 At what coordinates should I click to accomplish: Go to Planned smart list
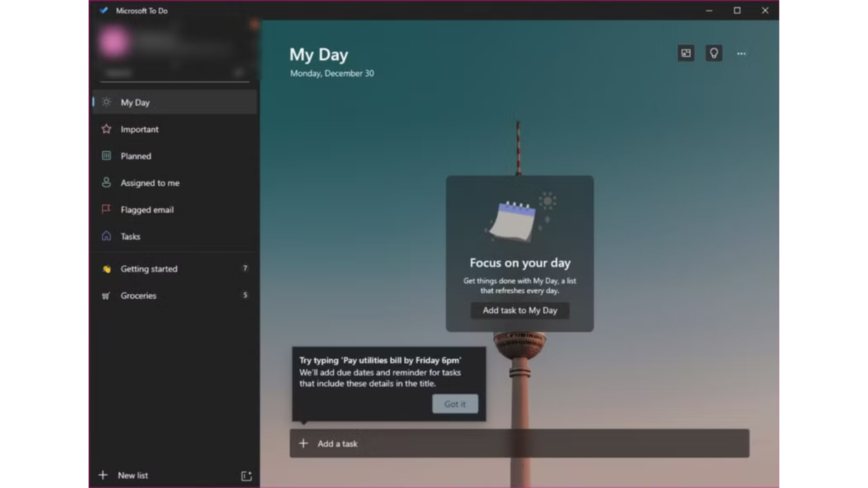pyautogui.click(x=136, y=156)
